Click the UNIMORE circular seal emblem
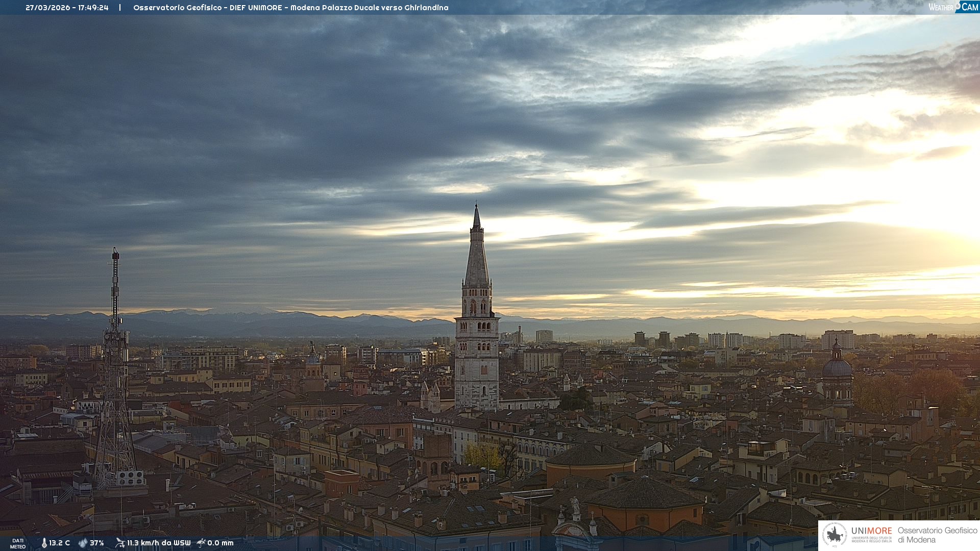 835,535
